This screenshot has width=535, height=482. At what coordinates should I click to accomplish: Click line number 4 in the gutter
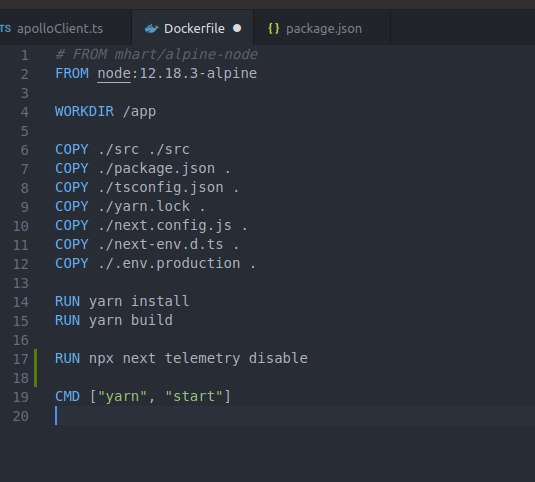(24, 112)
